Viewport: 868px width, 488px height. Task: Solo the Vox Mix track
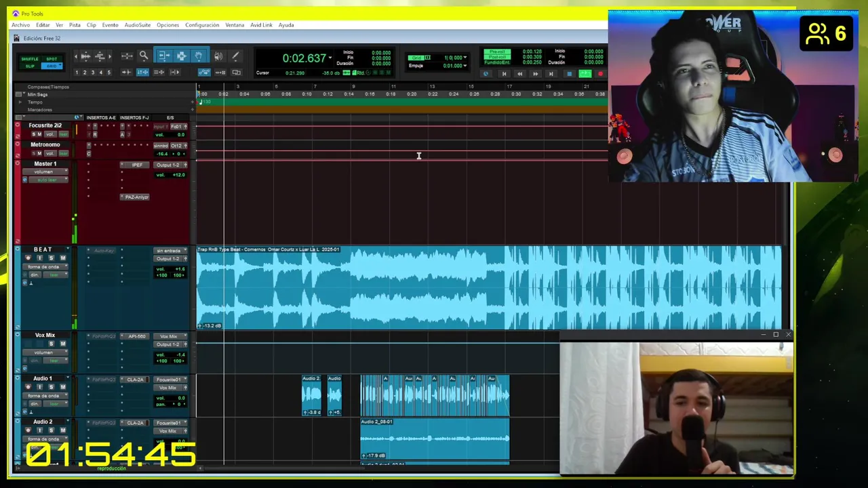[x=51, y=344]
